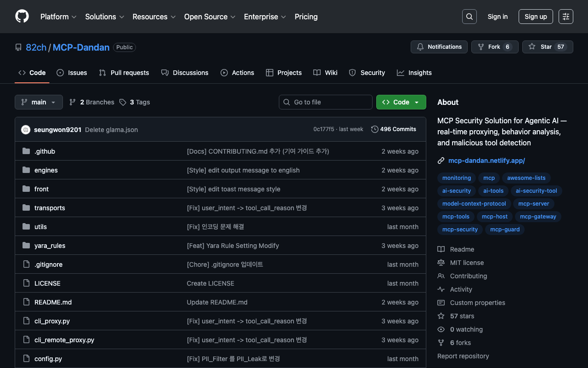Expand the green Code dropdown
588x368 pixels.
401,102
